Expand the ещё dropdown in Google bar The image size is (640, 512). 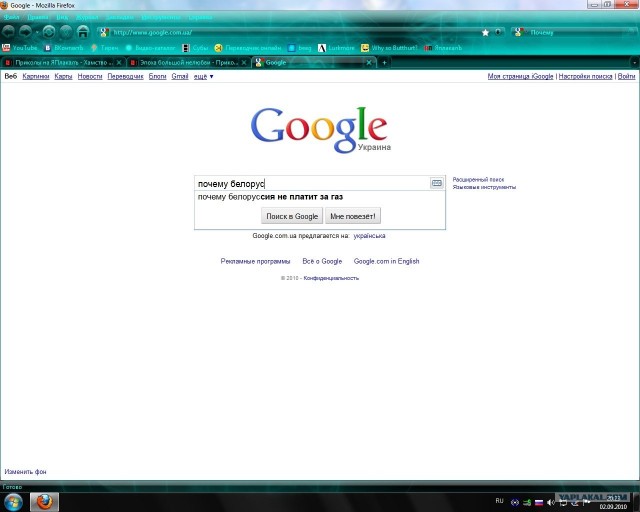203,76
